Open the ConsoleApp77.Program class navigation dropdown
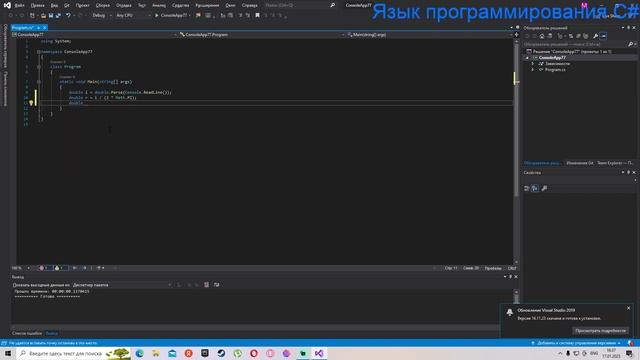The height and width of the screenshot is (360, 640). [261, 35]
